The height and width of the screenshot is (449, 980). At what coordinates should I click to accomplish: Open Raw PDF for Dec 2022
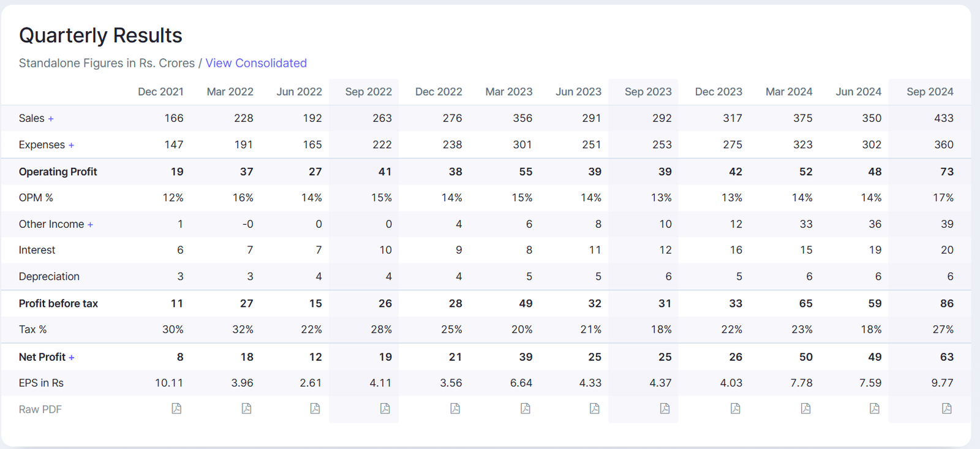[455, 409]
